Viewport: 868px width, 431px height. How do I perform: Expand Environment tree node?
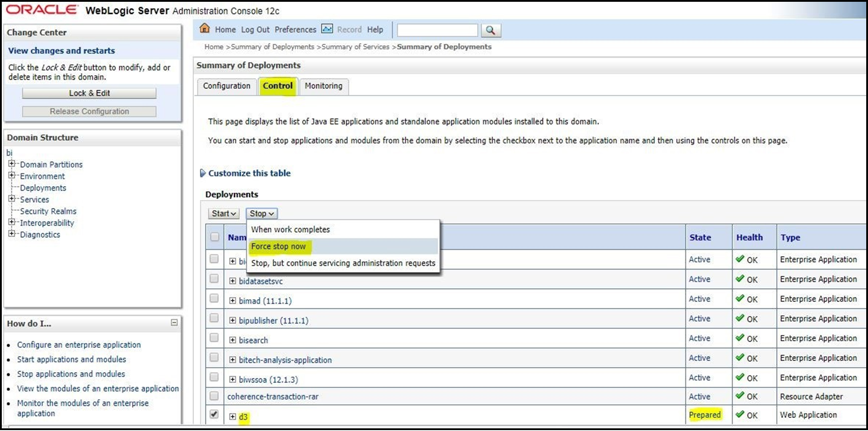pyautogui.click(x=12, y=175)
